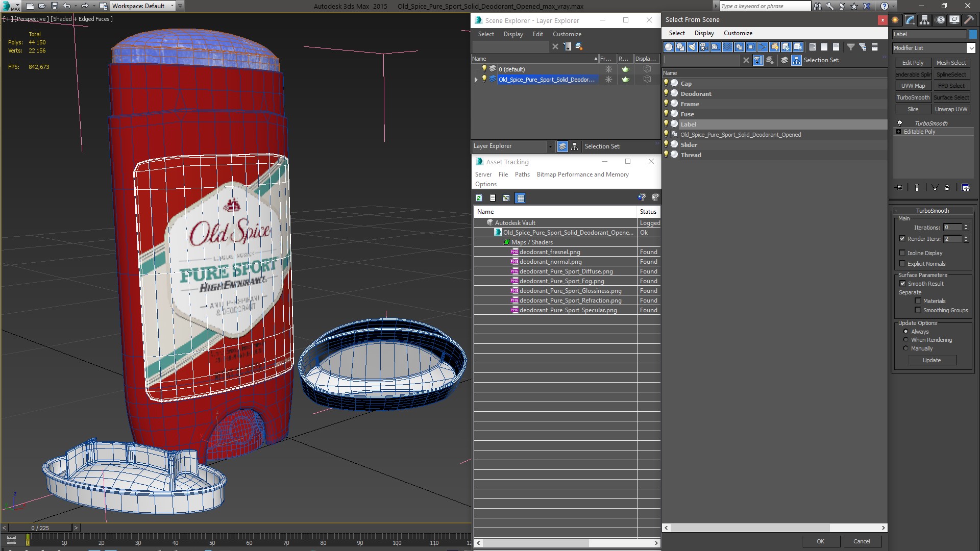Image resolution: width=980 pixels, height=551 pixels.
Task: Enable Explicit Normals checkbox
Action: (902, 264)
